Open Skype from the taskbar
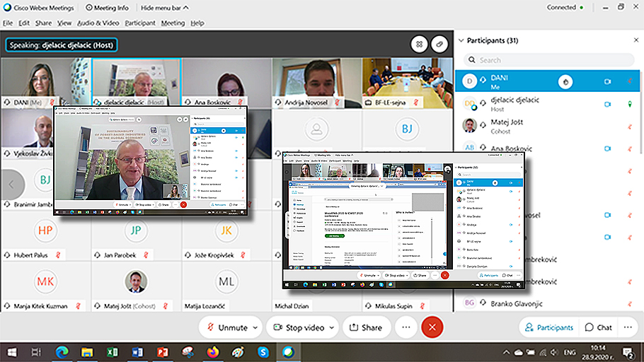Image resolution: width=644 pixels, height=362 pixels. point(263,352)
